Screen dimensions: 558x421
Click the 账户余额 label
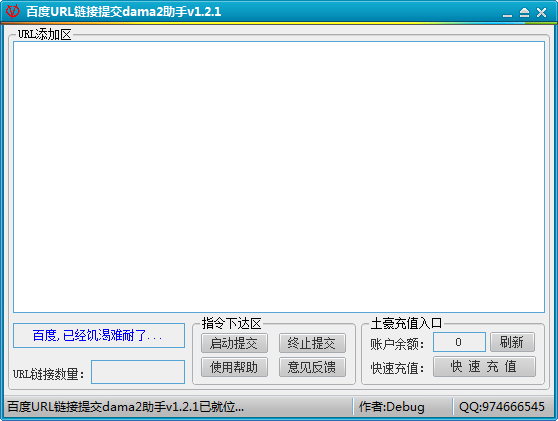pyautogui.click(x=397, y=344)
